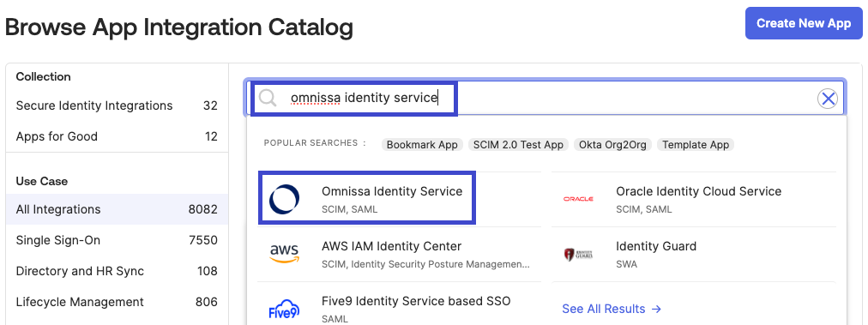
Task: Open Identity Guard result
Action: coord(694,254)
